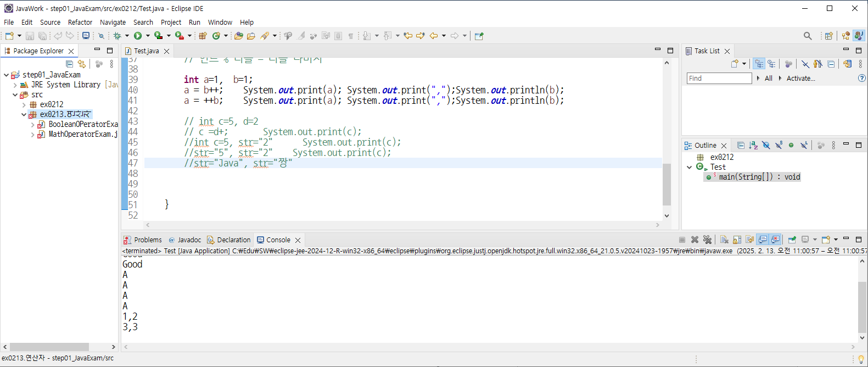
Task: Click the Find field in Task List
Action: [719, 78]
